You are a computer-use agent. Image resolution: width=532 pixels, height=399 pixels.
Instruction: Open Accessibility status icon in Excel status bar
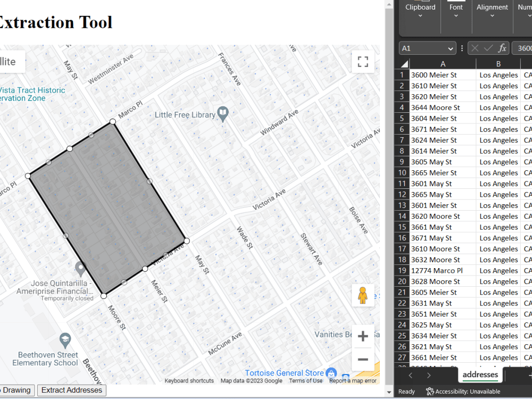pyautogui.click(x=430, y=391)
